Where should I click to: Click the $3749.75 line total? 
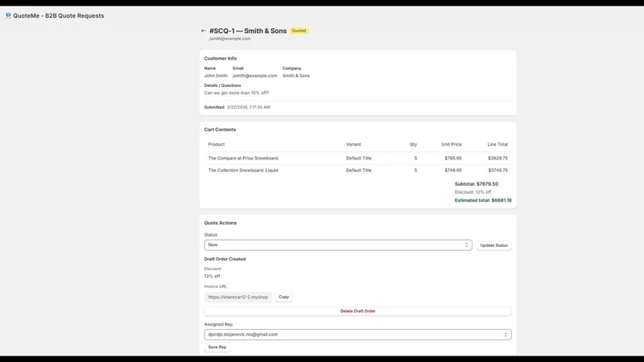497,171
